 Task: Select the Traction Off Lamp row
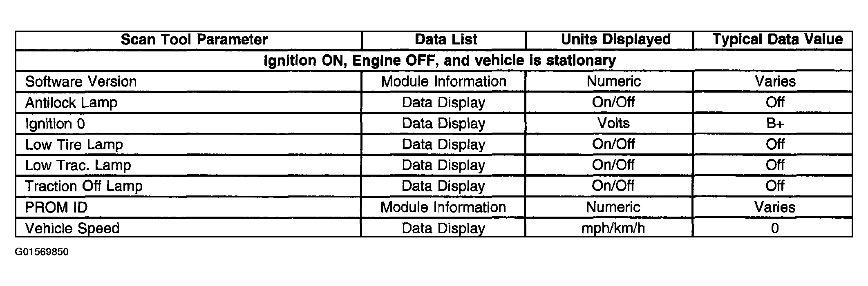point(434,186)
